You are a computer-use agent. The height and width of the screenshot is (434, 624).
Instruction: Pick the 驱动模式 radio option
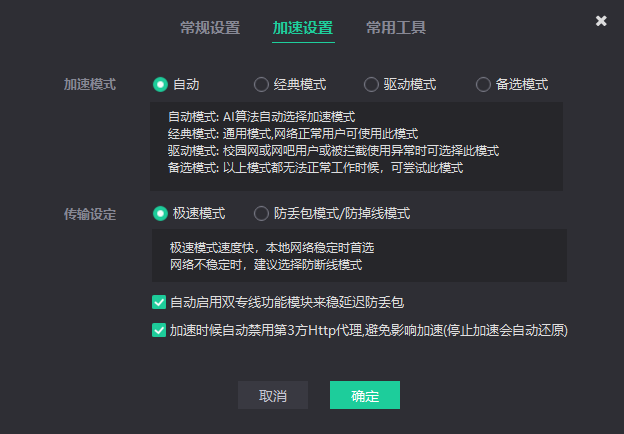(x=372, y=85)
